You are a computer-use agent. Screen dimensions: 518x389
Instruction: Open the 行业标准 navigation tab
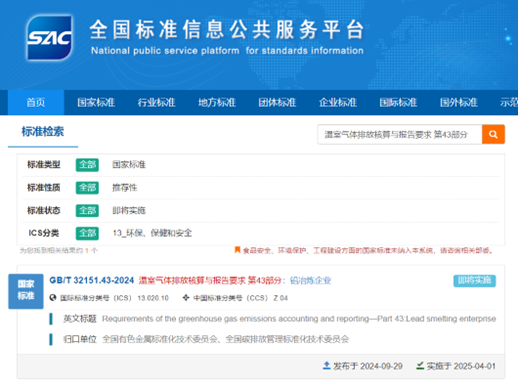click(156, 102)
